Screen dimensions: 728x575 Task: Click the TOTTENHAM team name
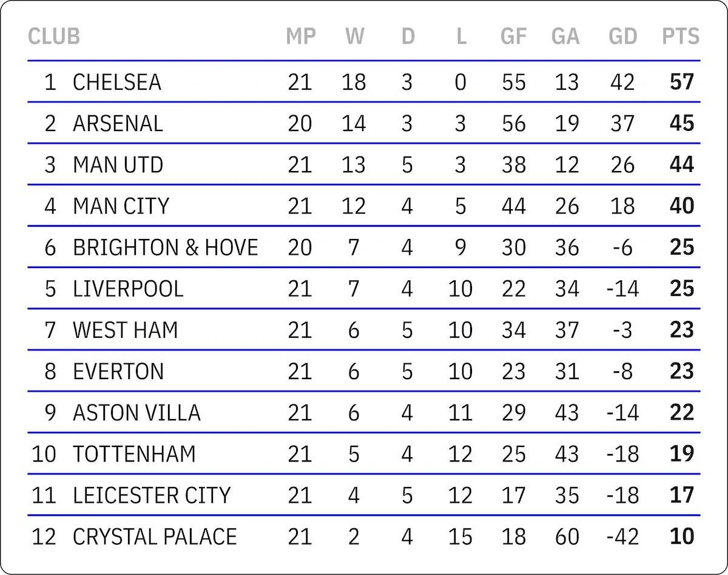[x=134, y=454]
